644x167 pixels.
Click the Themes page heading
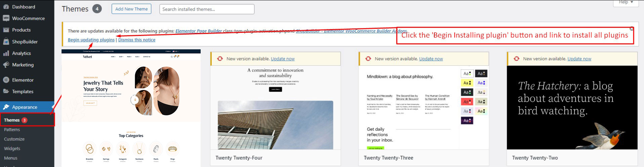pos(75,9)
